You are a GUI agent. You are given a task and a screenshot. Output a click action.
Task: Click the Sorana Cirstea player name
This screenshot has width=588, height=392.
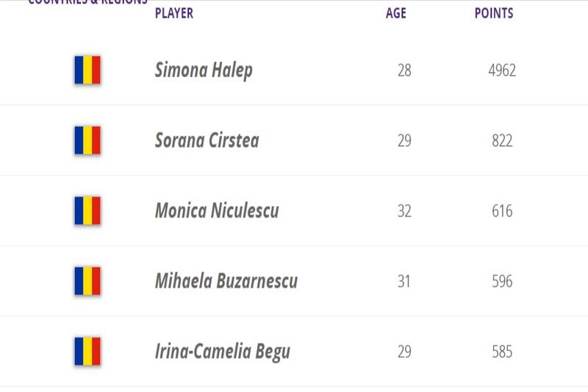(x=207, y=140)
